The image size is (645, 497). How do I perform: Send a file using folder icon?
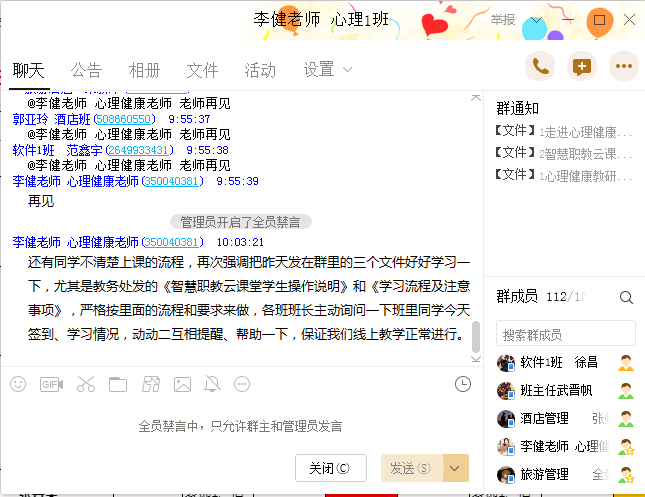pos(118,384)
